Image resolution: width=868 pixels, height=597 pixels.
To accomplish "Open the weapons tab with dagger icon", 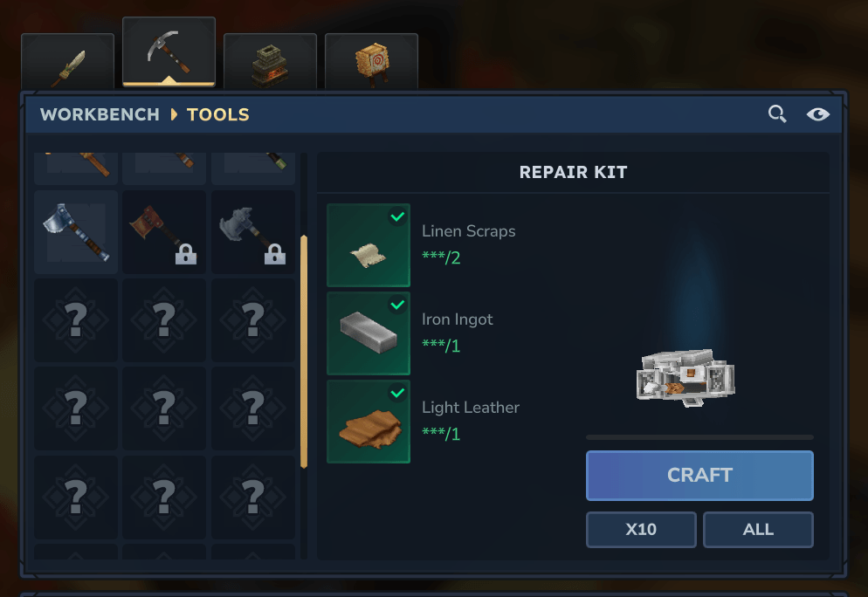I will pos(67,61).
